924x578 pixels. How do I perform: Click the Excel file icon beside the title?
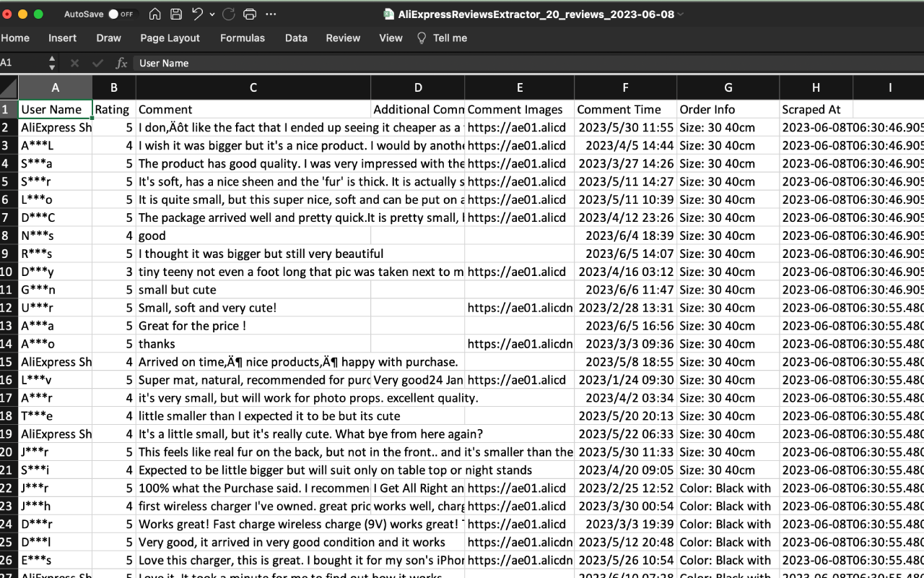coord(388,14)
